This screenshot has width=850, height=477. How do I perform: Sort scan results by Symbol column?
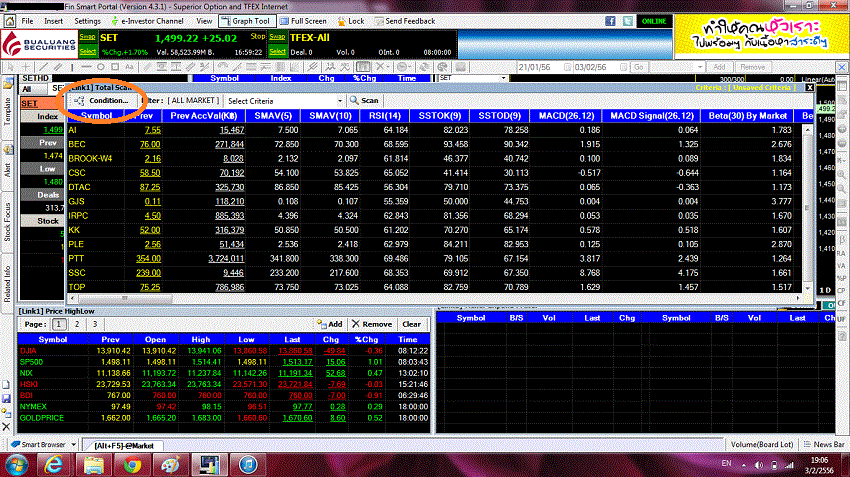click(x=96, y=115)
